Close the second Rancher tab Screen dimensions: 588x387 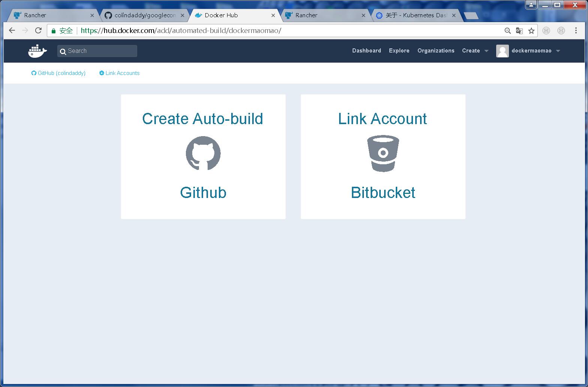point(364,15)
